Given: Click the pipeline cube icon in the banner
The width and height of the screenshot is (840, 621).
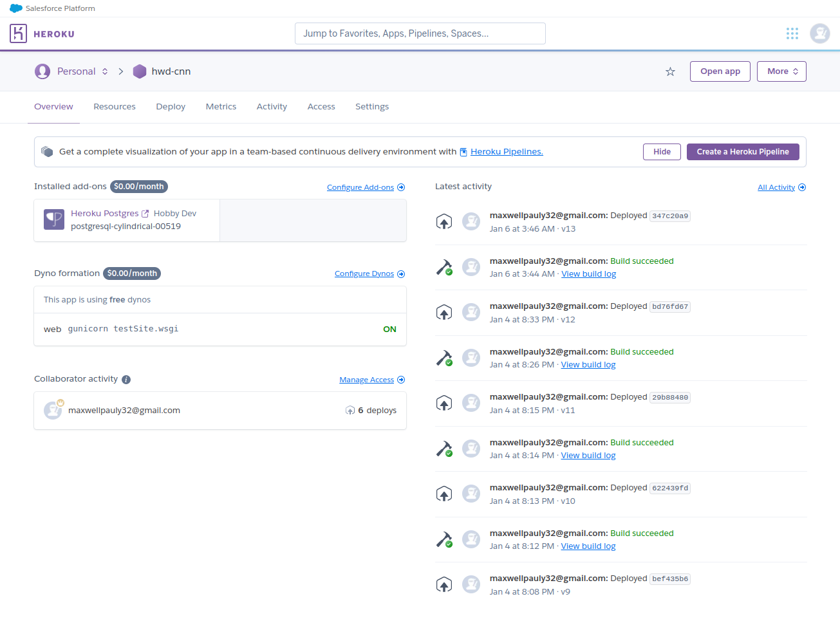Looking at the screenshot, I should point(47,152).
